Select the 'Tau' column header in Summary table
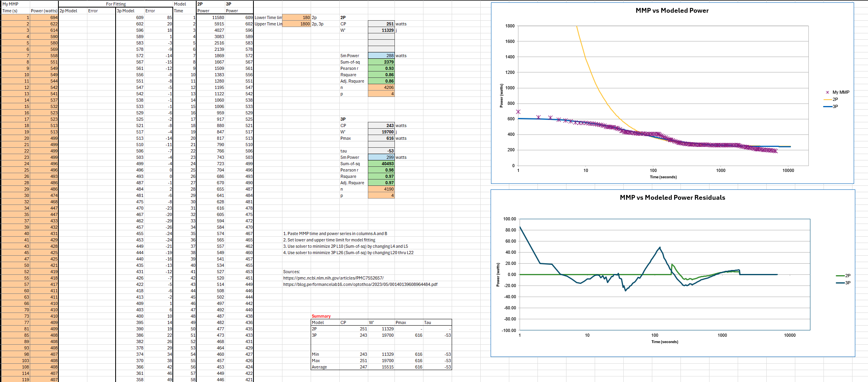 pyautogui.click(x=437, y=322)
